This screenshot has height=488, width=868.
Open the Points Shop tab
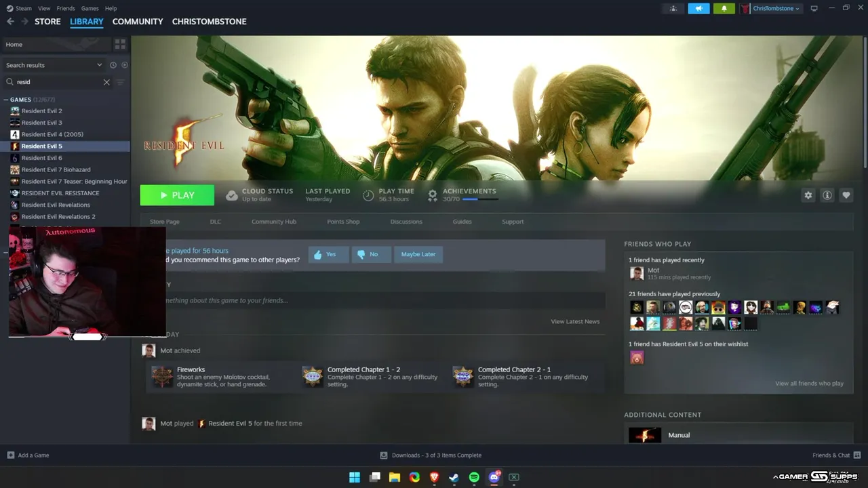pyautogui.click(x=343, y=222)
